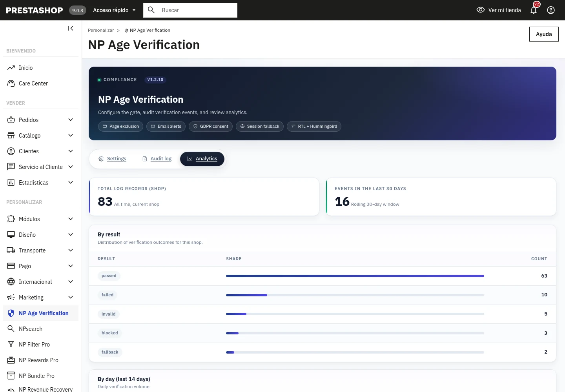Click the blocked result badge
Screen dimensions: 565x392
point(110,333)
